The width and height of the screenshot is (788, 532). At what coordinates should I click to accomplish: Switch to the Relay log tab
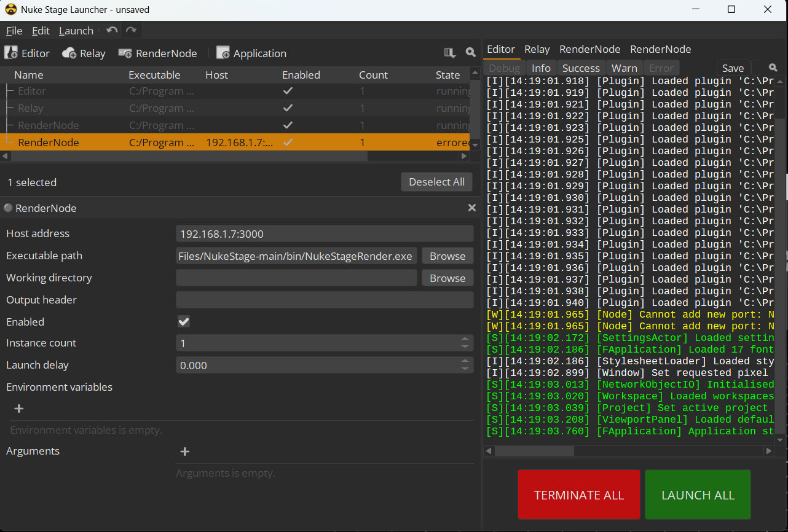(537, 49)
